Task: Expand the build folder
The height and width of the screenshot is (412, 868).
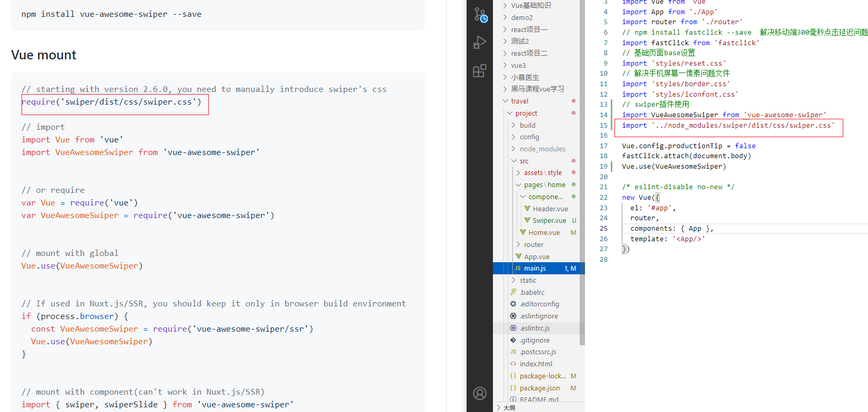Action: [x=513, y=125]
